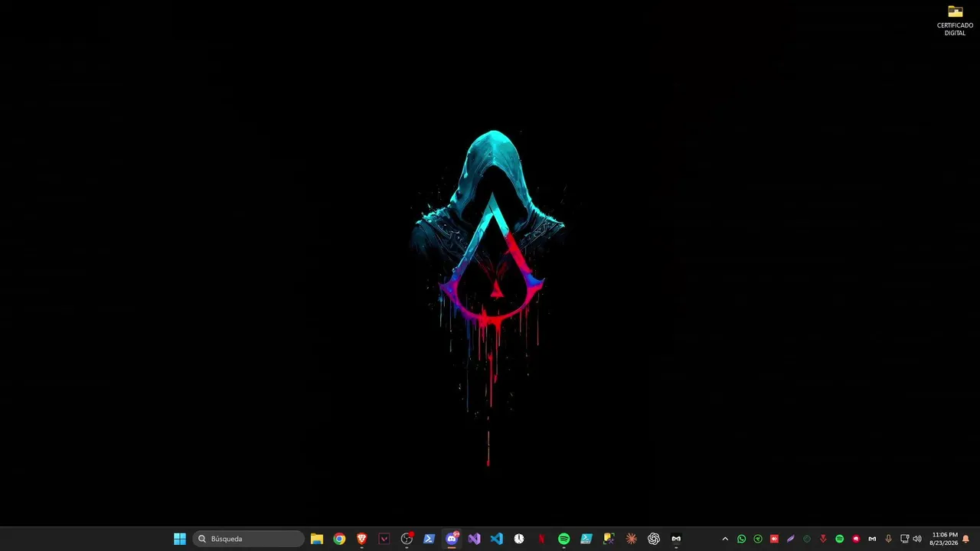Open the volume speaker control
This screenshot has width=980, height=551.
click(x=917, y=539)
